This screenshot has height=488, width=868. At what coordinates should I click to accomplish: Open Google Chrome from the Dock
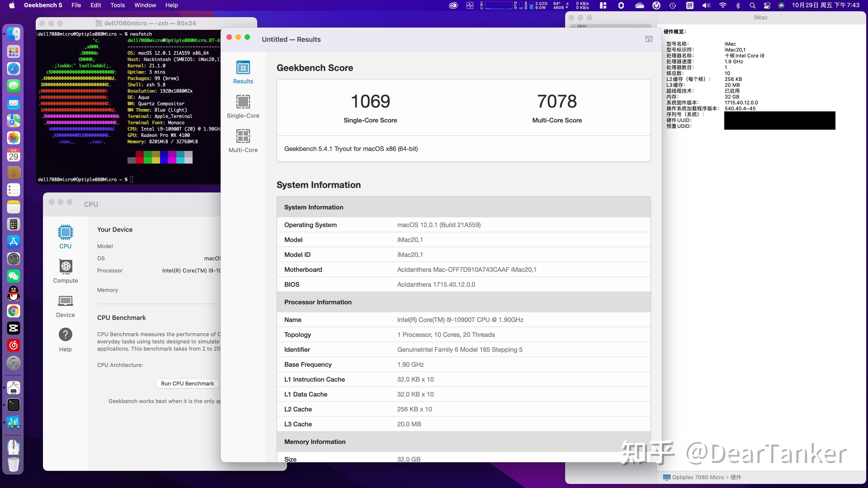click(14, 311)
